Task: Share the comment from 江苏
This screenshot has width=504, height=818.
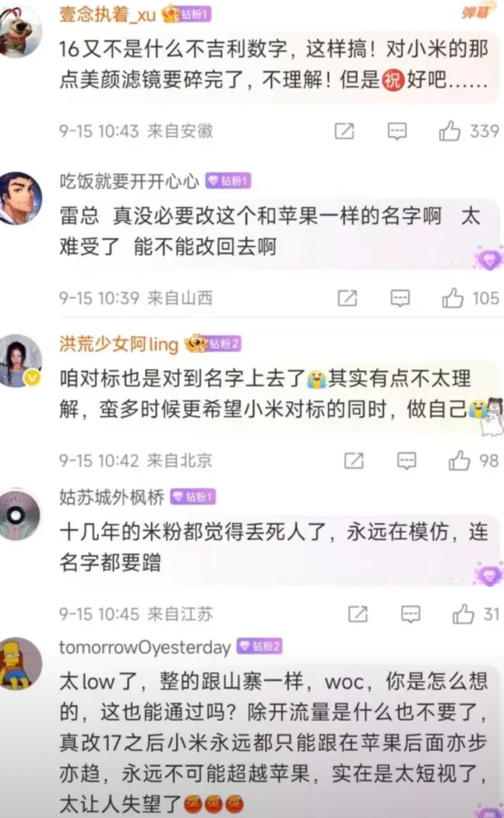Action: click(358, 614)
